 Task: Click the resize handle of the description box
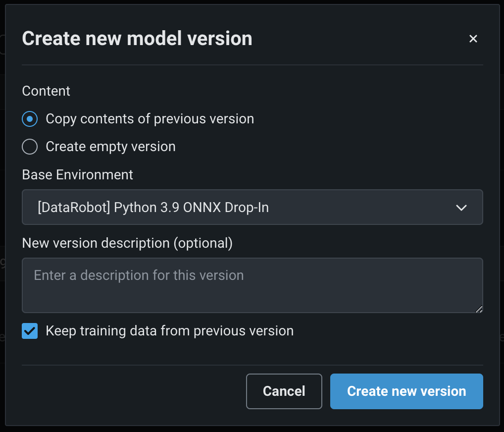(x=479, y=309)
